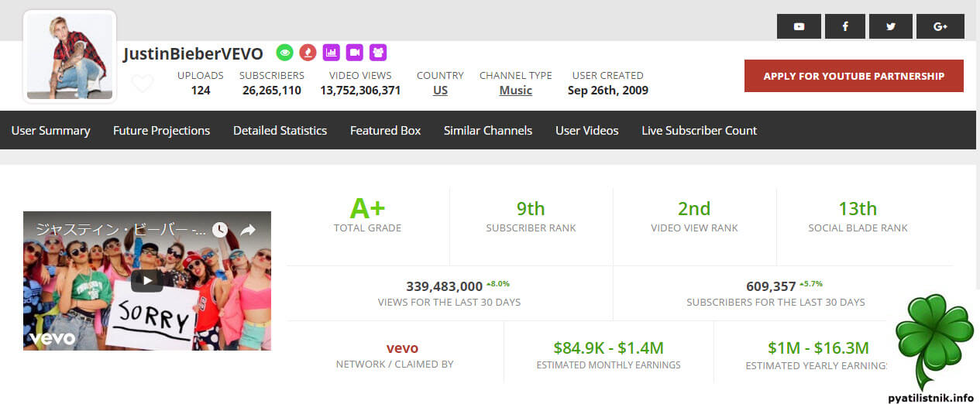Viewport: 980px width, 404px height.
Task: Click the Music channel type link
Action: point(515,90)
